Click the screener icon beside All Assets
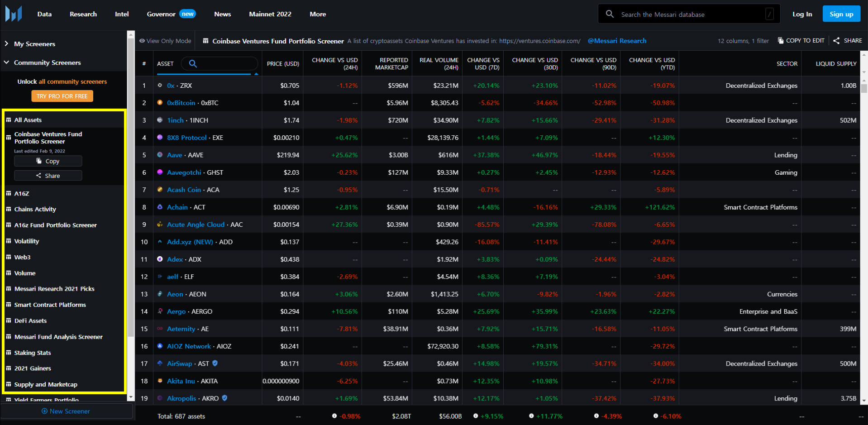Screen dimensions: 868x425 pos(9,119)
